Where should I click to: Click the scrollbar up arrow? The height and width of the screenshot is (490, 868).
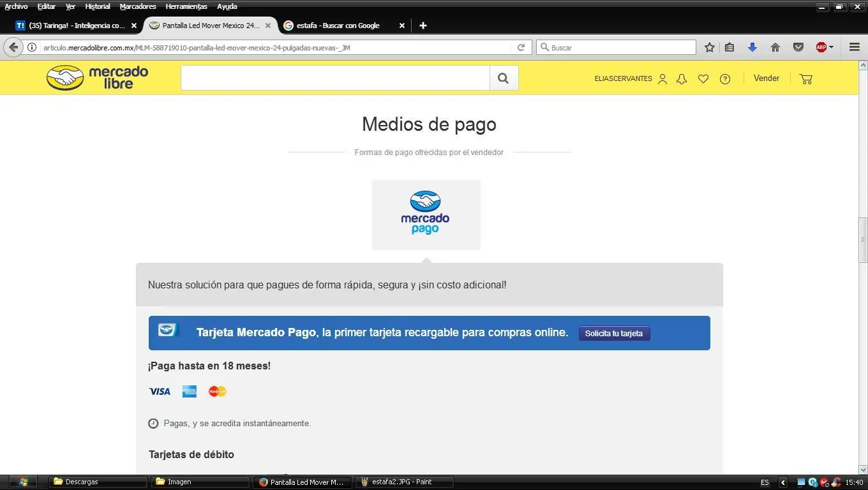click(863, 65)
